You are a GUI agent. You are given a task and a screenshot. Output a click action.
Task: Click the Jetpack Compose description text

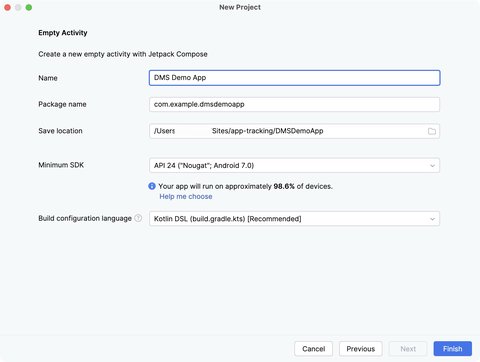[x=123, y=54]
